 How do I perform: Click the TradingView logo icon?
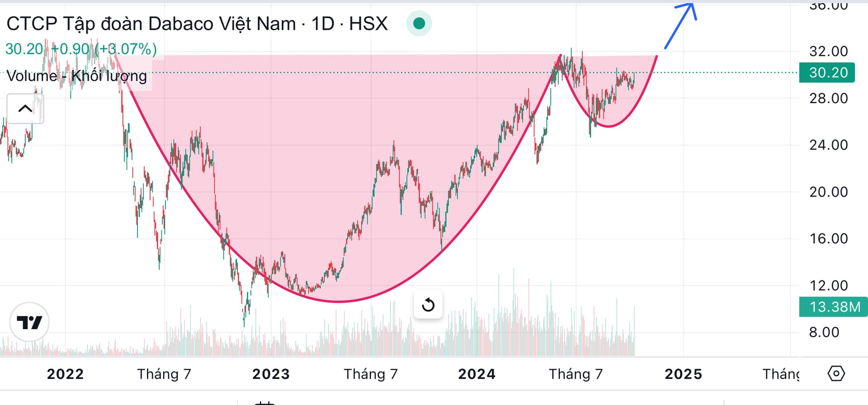pos(29,322)
